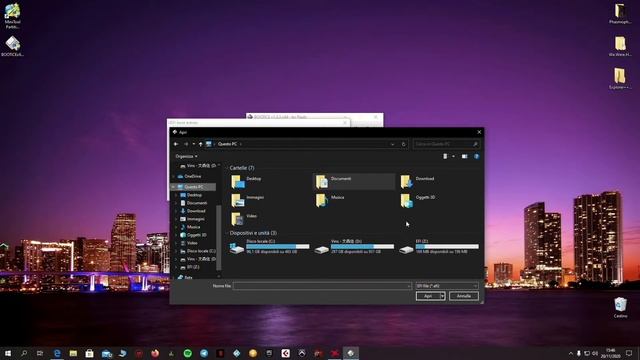Image resolution: width=640 pixels, height=360 pixels.
Task: Collapse the Cartelle (7) group
Action: point(227,168)
